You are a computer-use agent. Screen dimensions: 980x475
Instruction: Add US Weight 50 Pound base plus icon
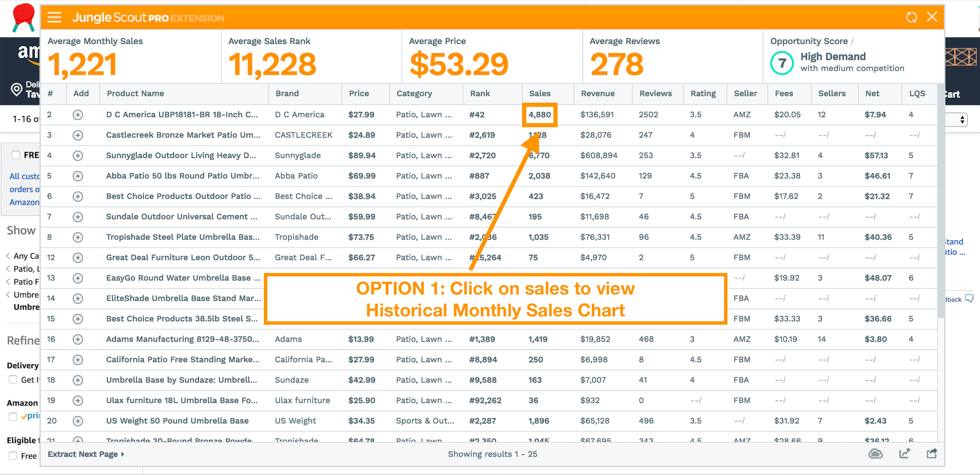click(x=78, y=421)
